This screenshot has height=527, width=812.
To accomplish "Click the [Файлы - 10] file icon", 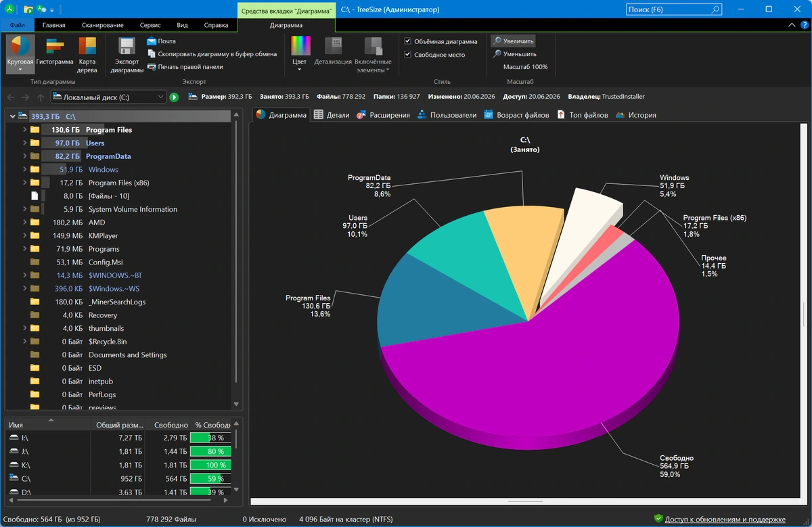I will click(x=35, y=196).
